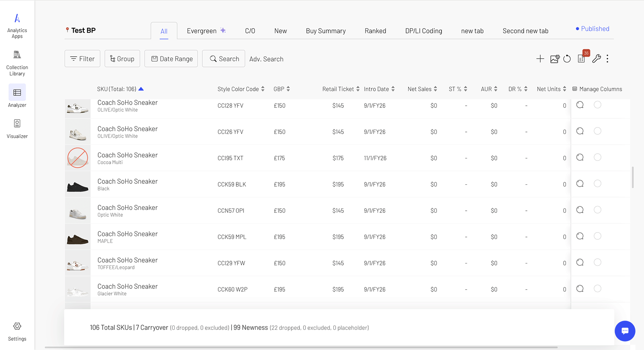
Task: Switch to the New tab
Action: tap(281, 31)
